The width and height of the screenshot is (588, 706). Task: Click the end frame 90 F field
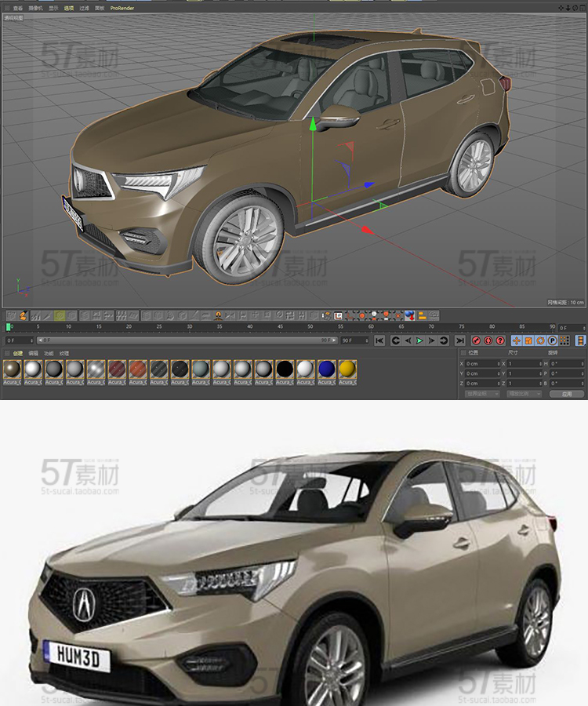pyautogui.click(x=355, y=341)
